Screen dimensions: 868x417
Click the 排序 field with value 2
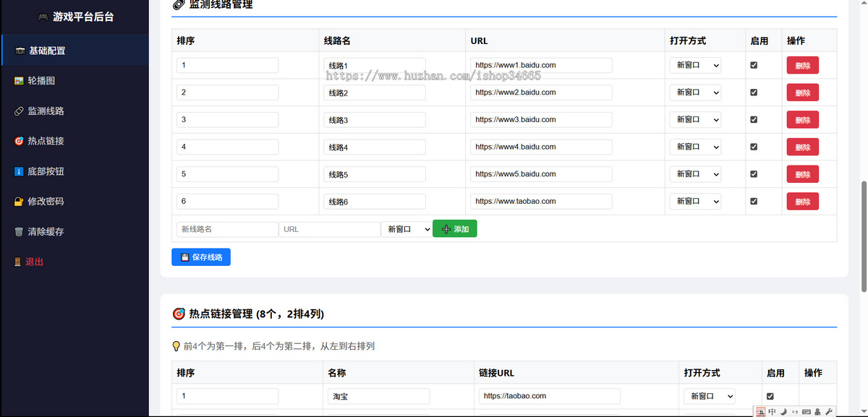(227, 93)
